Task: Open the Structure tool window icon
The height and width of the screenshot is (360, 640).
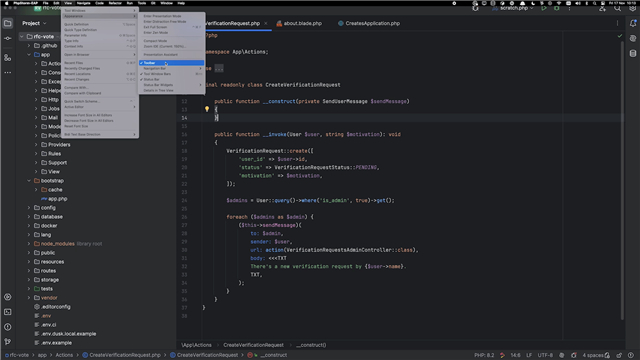Action: pyautogui.click(x=8, y=58)
